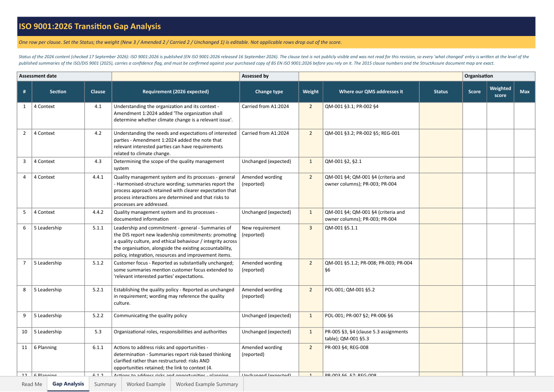Image resolution: width=554 pixels, height=392 pixels.
Task: Click the ISO 9001:2026 Transition Gap Analysis title
Action: (90, 26)
